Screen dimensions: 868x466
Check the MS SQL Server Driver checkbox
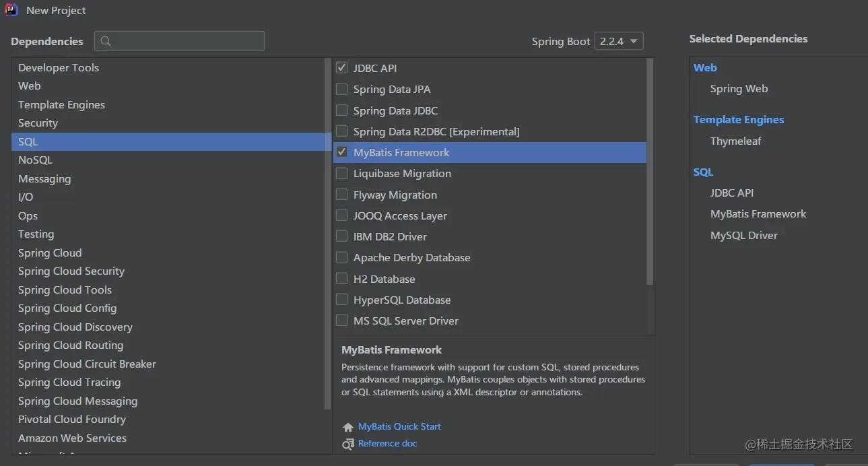tap(341, 321)
